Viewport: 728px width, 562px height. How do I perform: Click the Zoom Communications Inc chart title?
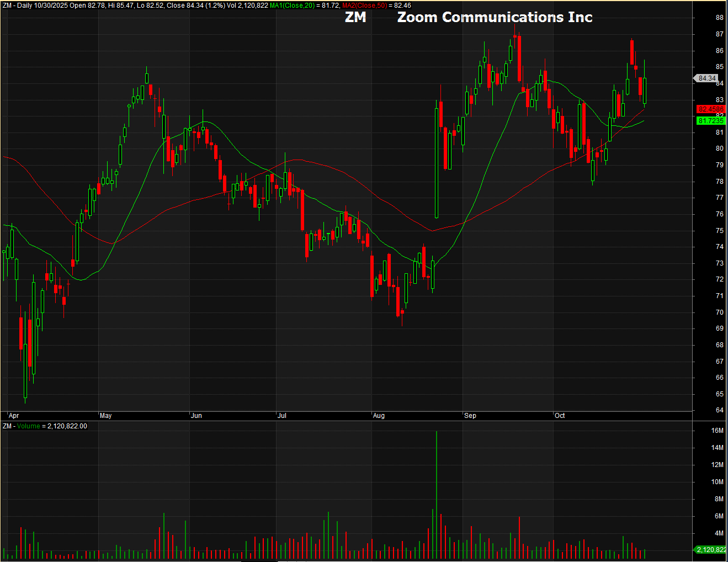click(x=495, y=18)
